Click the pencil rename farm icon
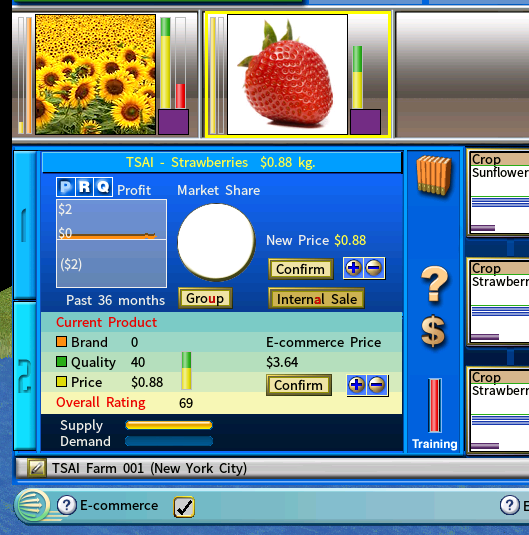 pyautogui.click(x=37, y=468)
